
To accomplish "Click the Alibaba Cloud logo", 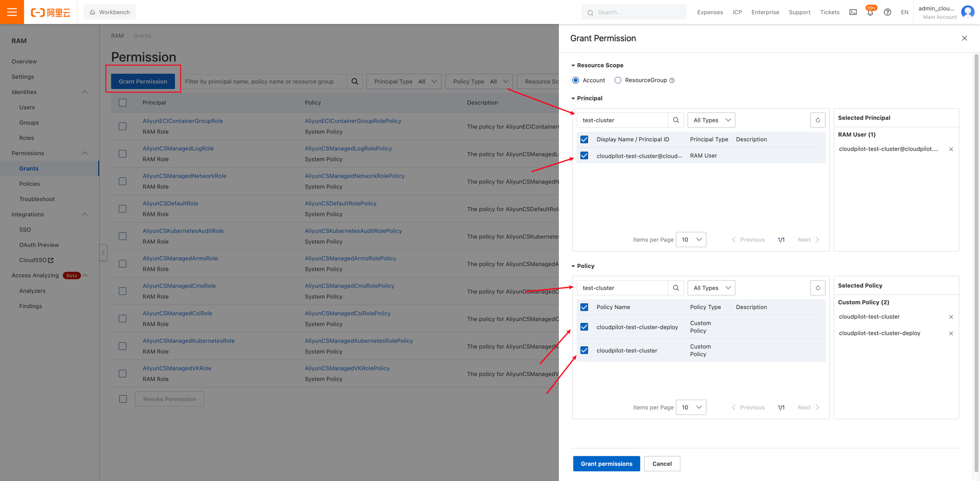I will click(50, 12).
